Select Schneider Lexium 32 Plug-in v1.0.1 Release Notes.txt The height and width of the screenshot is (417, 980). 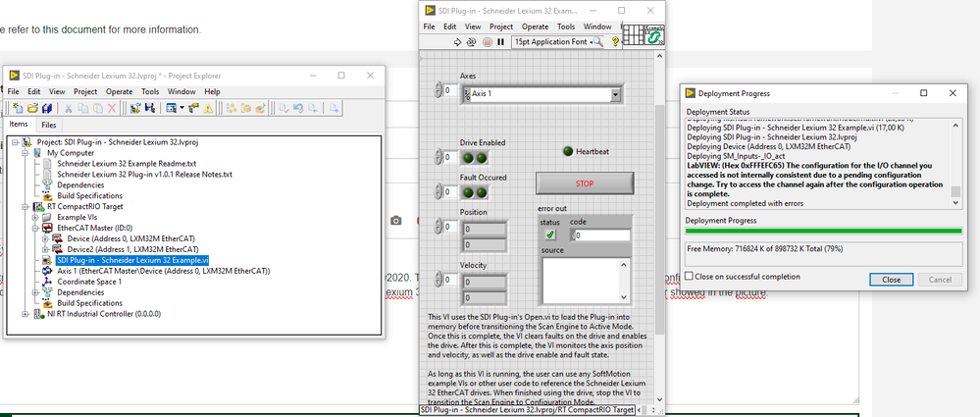click(x=144, y=175)
